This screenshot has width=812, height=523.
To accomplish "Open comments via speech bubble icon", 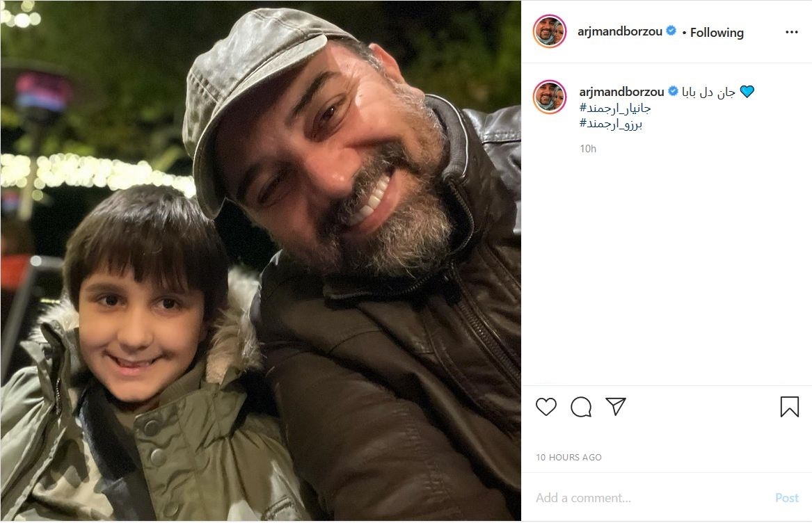I will coord(581,407).
